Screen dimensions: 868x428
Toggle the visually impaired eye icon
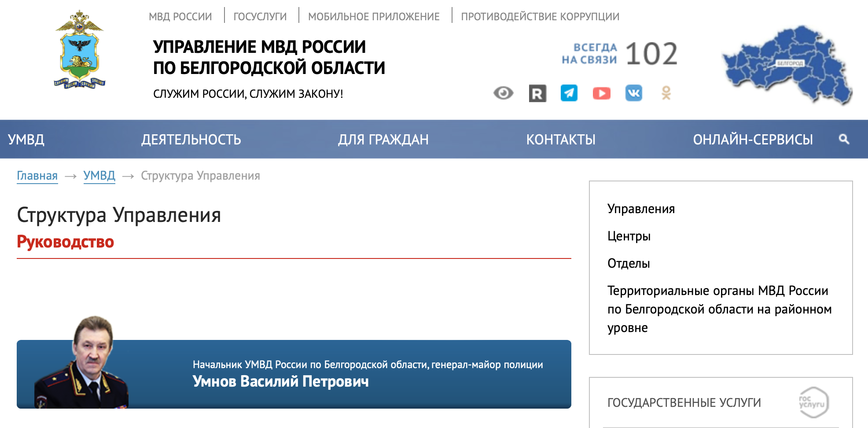[504, 93]
